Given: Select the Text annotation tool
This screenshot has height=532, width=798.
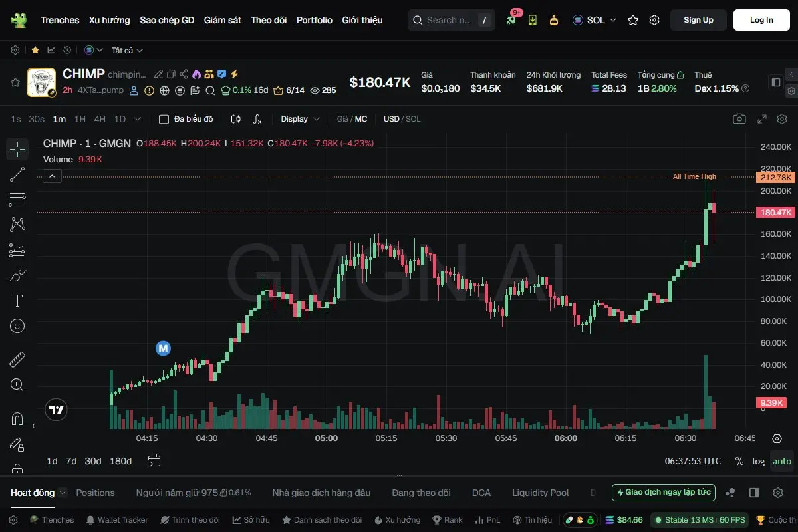Looking at the screenshot, I should point(17,301).
